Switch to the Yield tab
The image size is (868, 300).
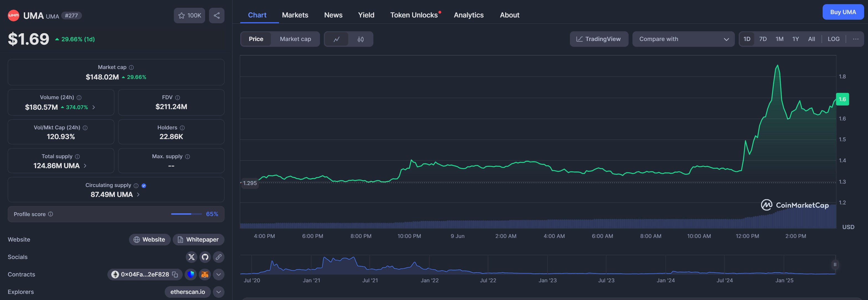coord(366,15)
